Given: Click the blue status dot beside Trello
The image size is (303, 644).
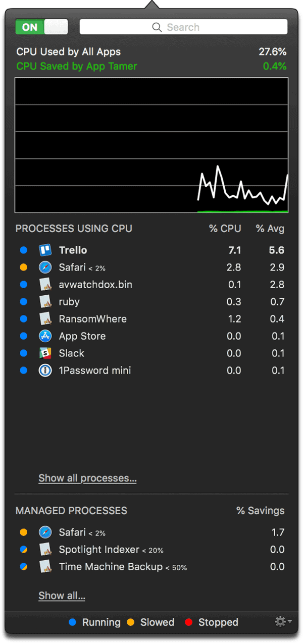Looking at the screenshot, I should (23, 250).
